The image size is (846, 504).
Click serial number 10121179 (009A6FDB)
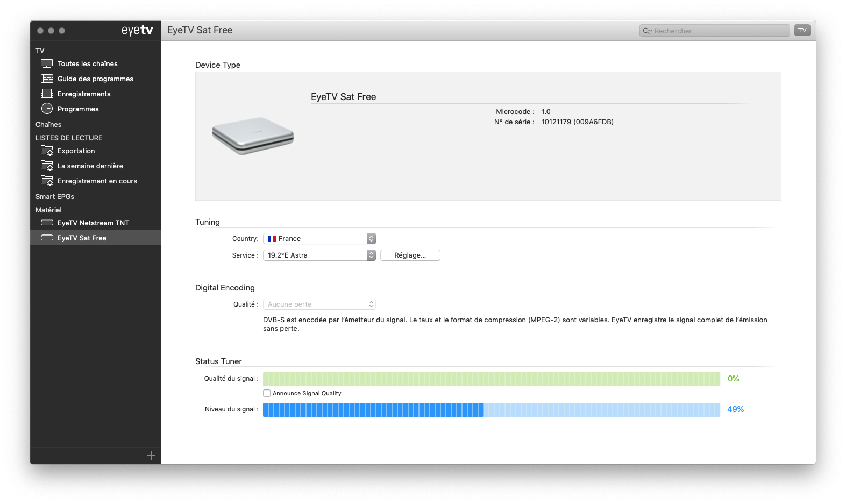point(577,122)
